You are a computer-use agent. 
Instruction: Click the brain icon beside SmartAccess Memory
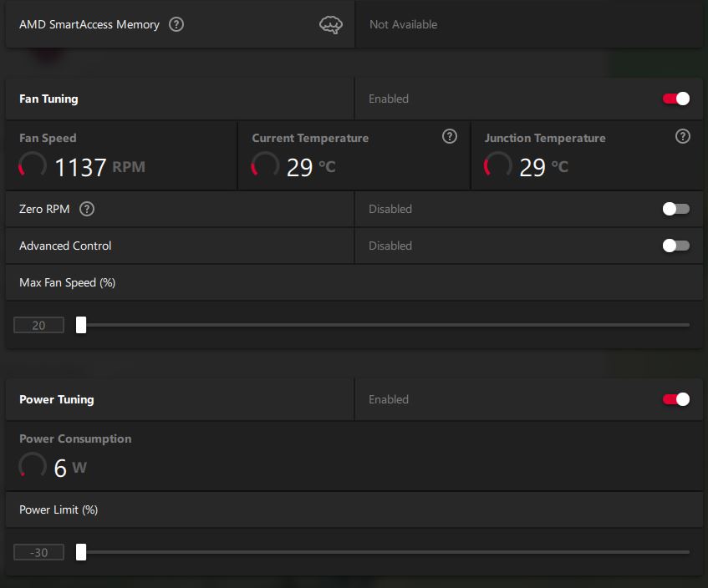(x=331, y=25)
